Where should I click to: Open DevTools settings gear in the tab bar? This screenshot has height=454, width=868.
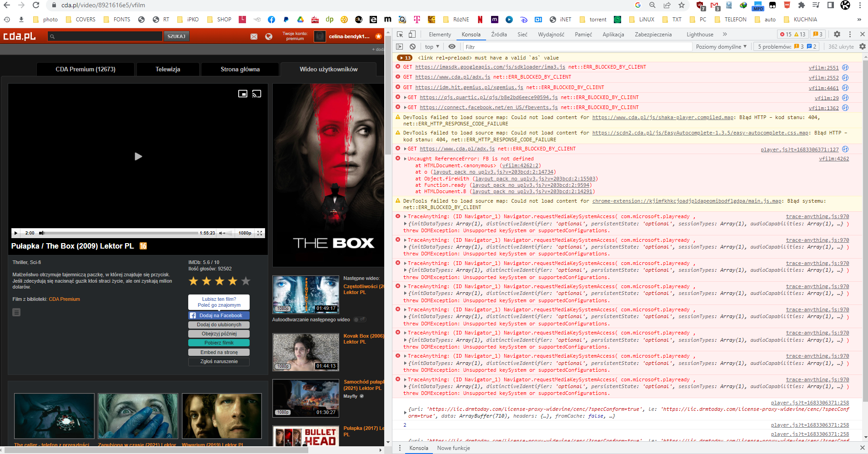[837, 35]
